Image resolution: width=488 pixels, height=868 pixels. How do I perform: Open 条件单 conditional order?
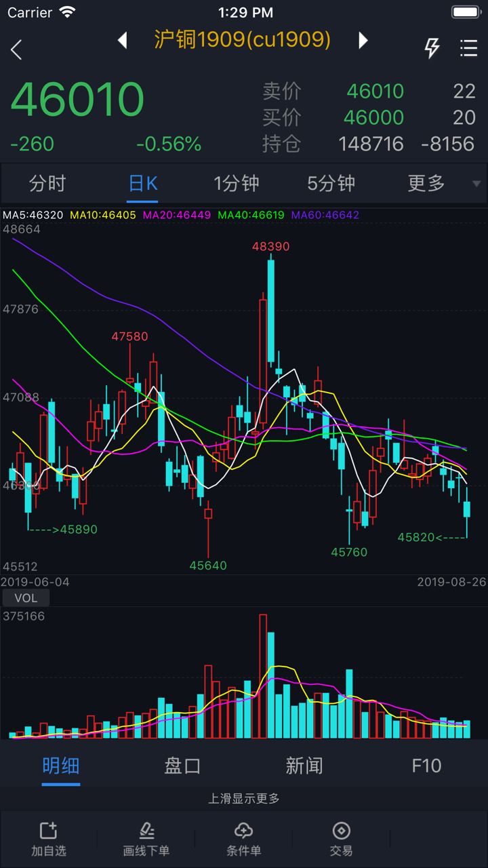pos(244,838)
